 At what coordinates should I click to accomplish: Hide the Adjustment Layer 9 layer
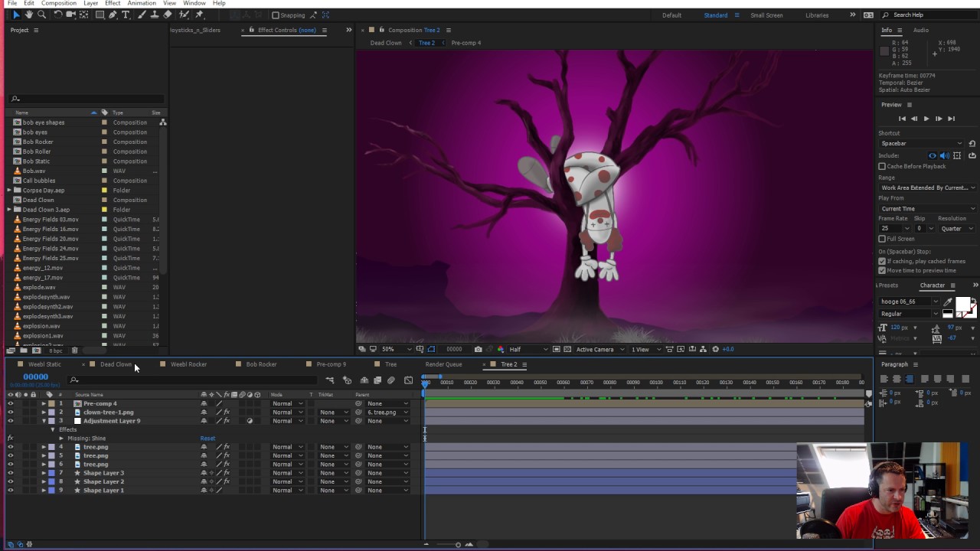coord(11,421)
